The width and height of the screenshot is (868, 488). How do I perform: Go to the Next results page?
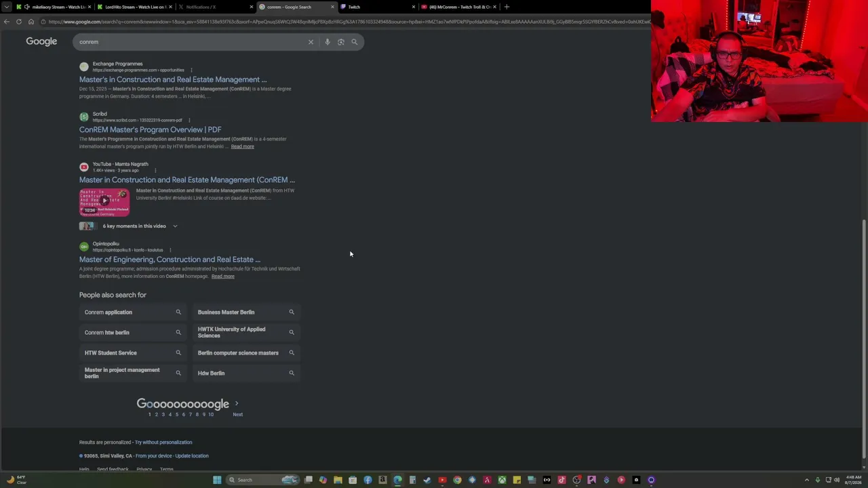[x=237, y=414]
